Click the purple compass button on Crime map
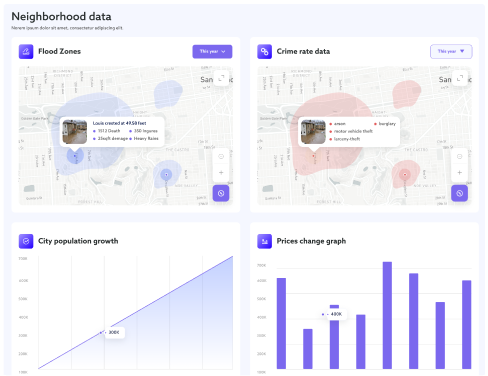This screenshot has width=488, height=376. click(x=460, y=193)
